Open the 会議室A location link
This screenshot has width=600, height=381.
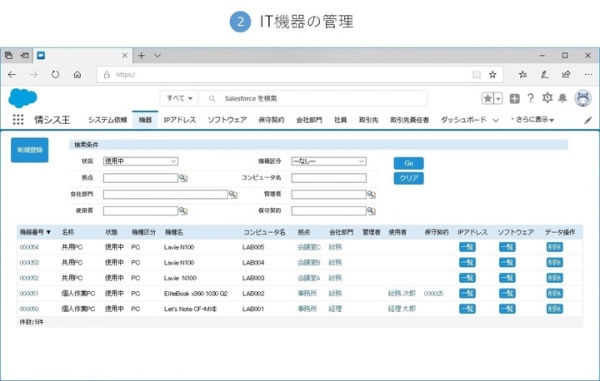tap(309, 278)
